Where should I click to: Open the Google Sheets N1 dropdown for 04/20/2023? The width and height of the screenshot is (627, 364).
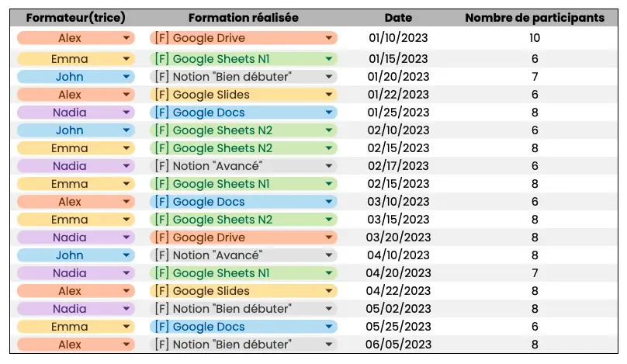(x=244, y=273)
